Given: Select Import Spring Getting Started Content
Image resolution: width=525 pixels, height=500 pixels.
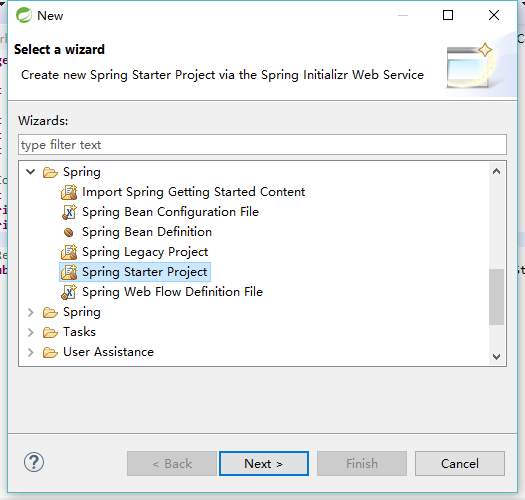Looking at the screenshot, I should point(194,192).
